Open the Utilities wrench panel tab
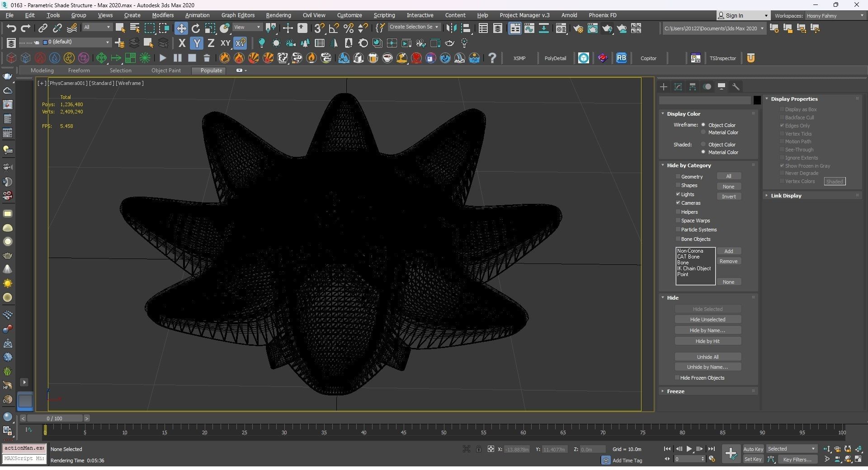The image size is (868, 470). pos(736,87)
